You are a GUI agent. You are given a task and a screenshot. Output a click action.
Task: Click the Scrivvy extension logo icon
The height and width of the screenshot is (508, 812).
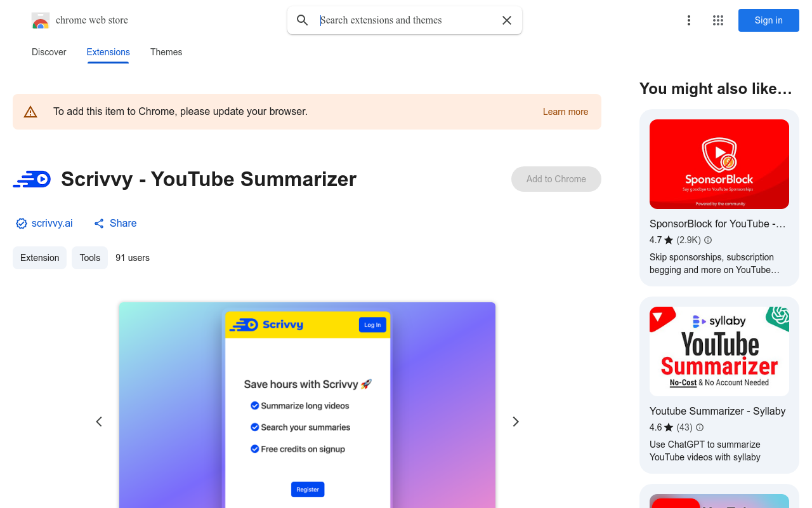tap(32, 179)
